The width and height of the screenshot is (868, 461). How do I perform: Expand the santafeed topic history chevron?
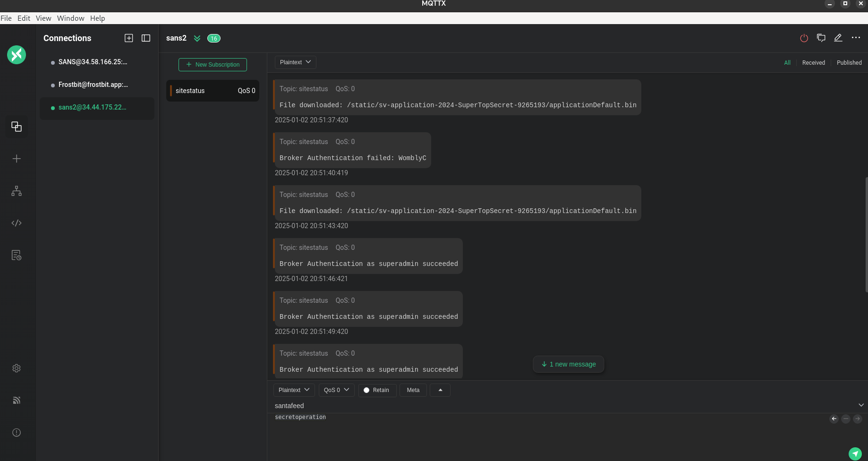[861, 405]
